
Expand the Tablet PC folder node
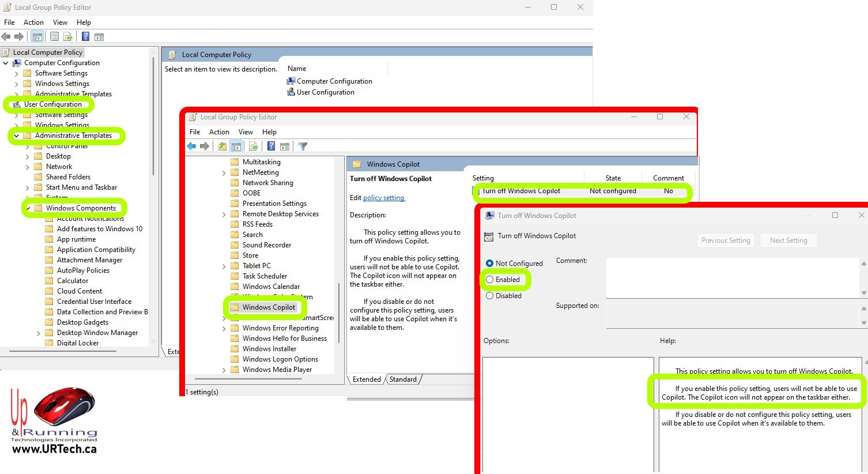224,266
